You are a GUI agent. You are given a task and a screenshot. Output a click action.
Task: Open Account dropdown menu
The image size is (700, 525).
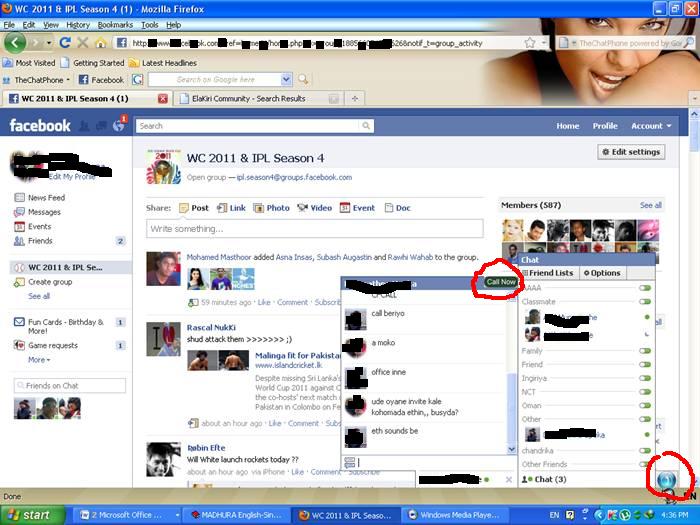pos(651,126)
